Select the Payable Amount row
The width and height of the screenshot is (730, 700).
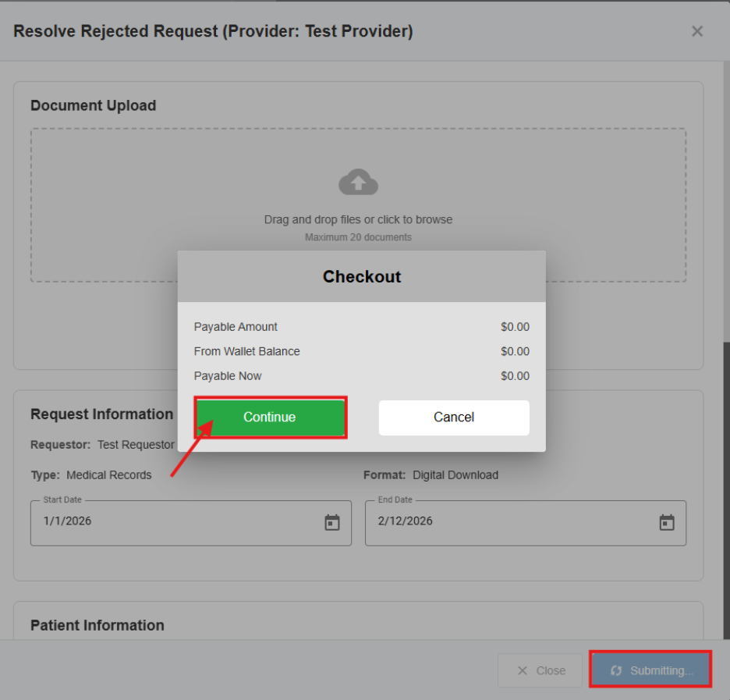click(361, 327)
